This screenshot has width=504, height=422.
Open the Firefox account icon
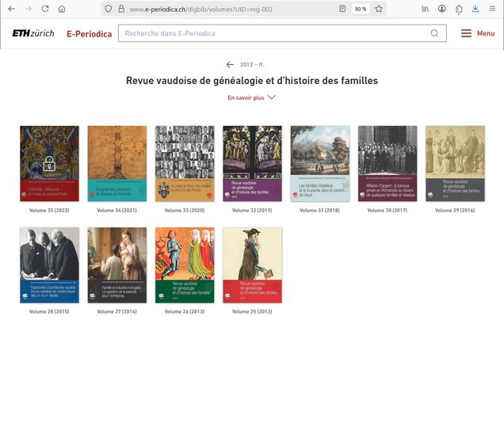442,9
